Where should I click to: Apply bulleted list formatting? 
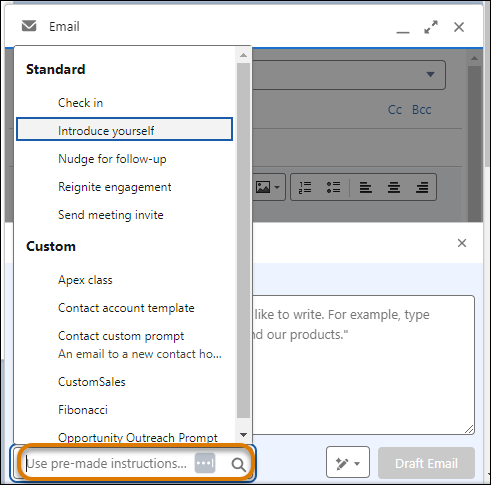tap(333, 187)
